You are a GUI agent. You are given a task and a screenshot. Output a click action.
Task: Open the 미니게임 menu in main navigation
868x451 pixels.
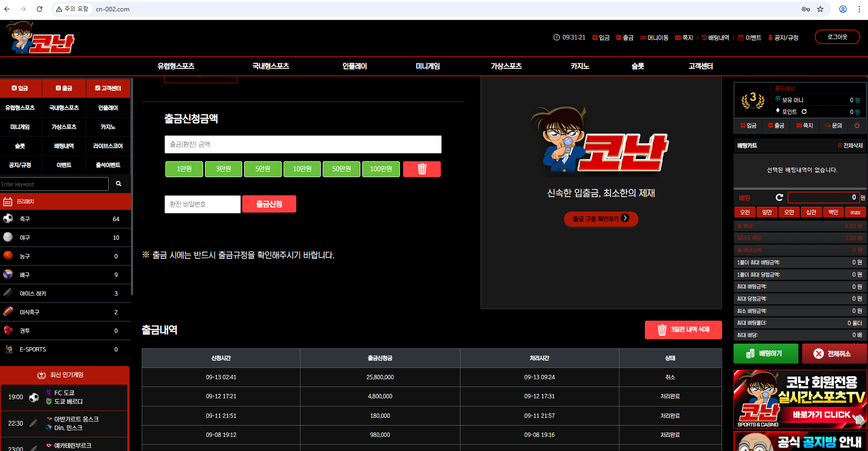pos(427,66)
